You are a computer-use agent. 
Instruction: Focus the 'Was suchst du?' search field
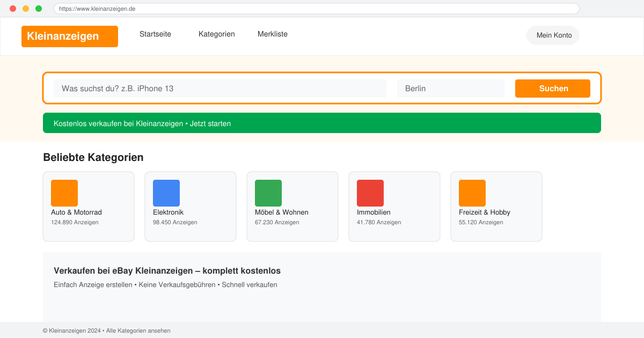pos(220,89)
